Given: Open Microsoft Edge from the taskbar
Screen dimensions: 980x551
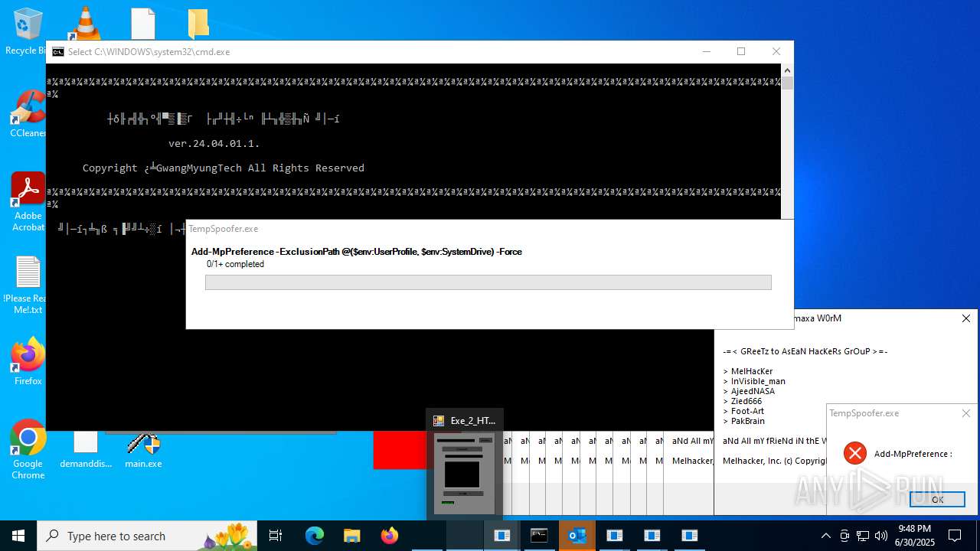Looking at the screenshot, I should [x=315, y=536].
